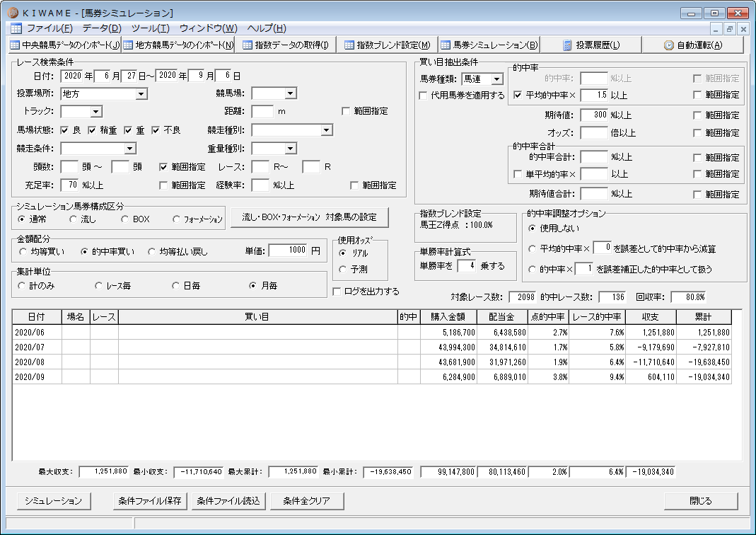Viewport: 756px width, 535px height.
Task: Click the 累計 column header
Action: (704, 317)
